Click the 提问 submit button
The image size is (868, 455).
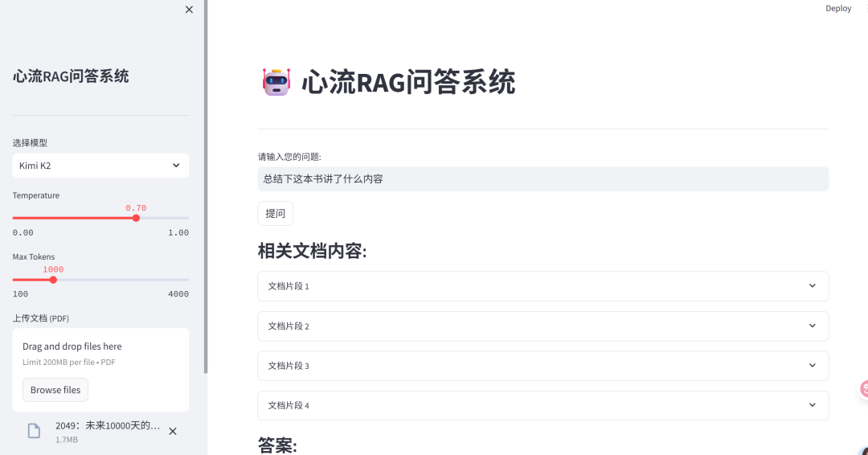(275, 214)
